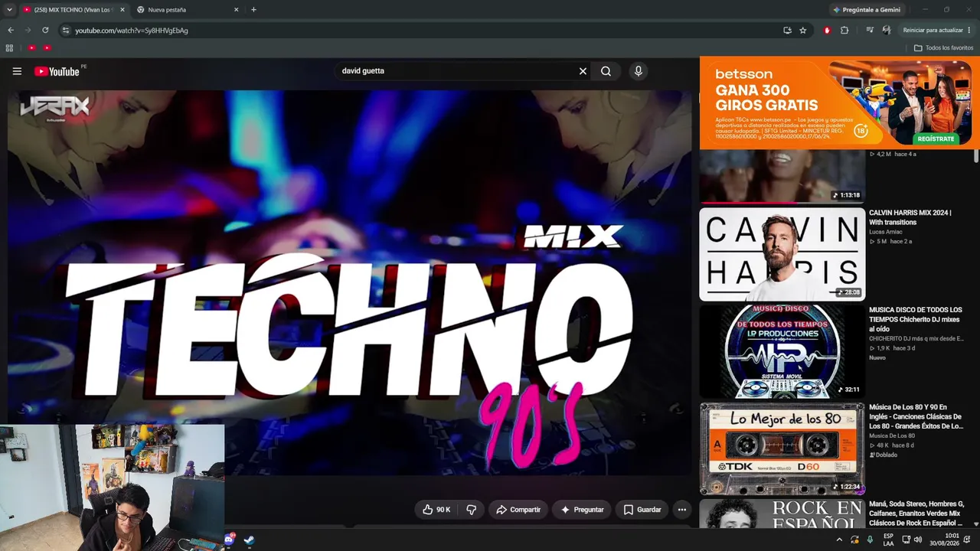
Task: Bookmark this page with the star
Action: (802, 31)
